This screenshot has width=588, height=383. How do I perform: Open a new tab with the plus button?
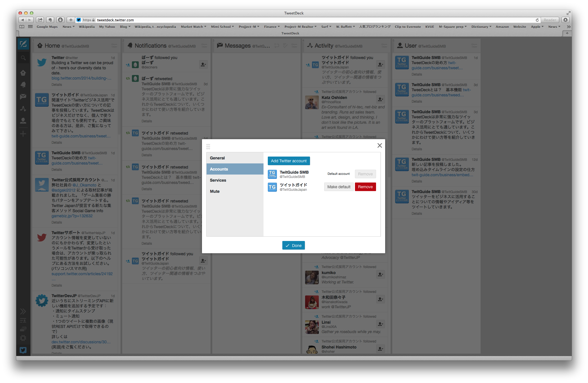567,33
